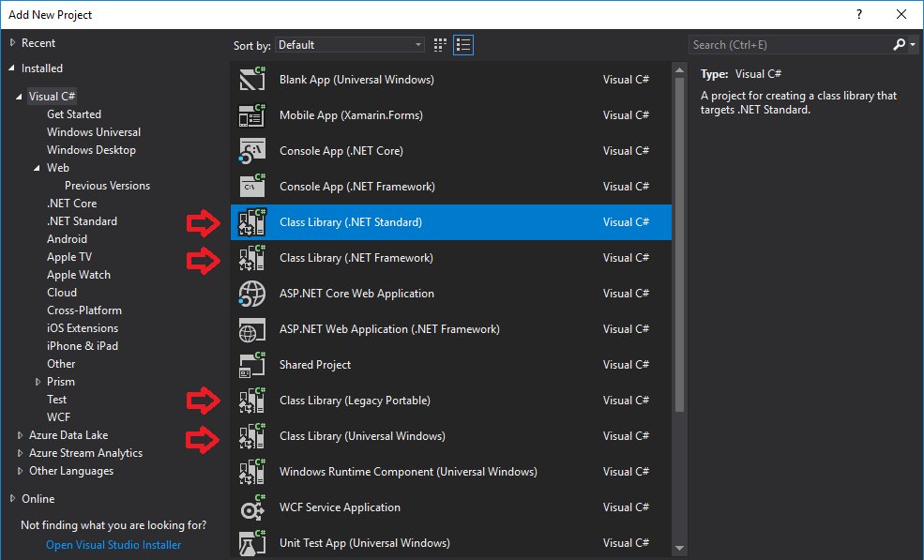Image resolution: width=924 pixels, height=560 pixels.
Task: Select Windows Runtime Component (Universal Windows) text
Action: coord(408,472)
